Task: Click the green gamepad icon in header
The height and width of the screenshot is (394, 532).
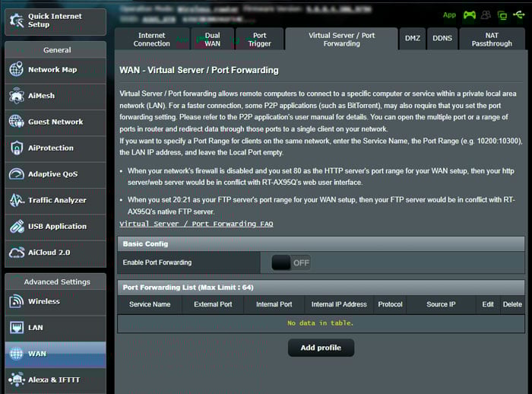Action: [470, 15]
